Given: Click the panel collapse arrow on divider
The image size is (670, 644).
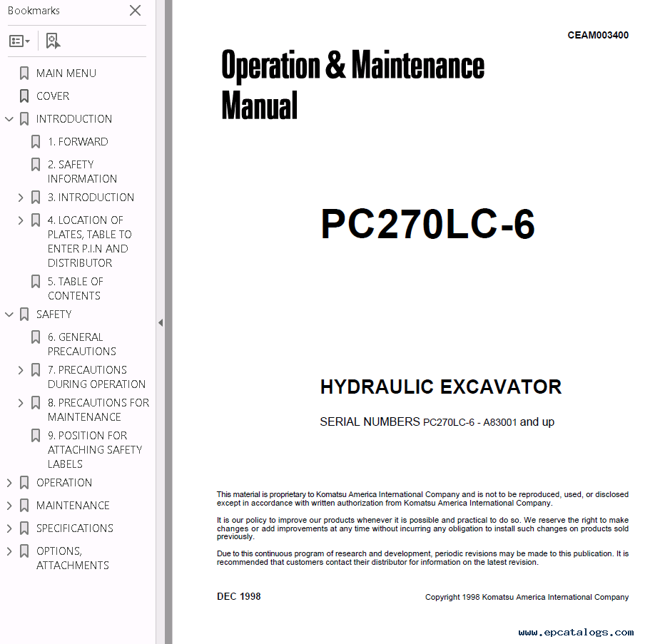Looking at the screenshot, I should click(161, 323).
